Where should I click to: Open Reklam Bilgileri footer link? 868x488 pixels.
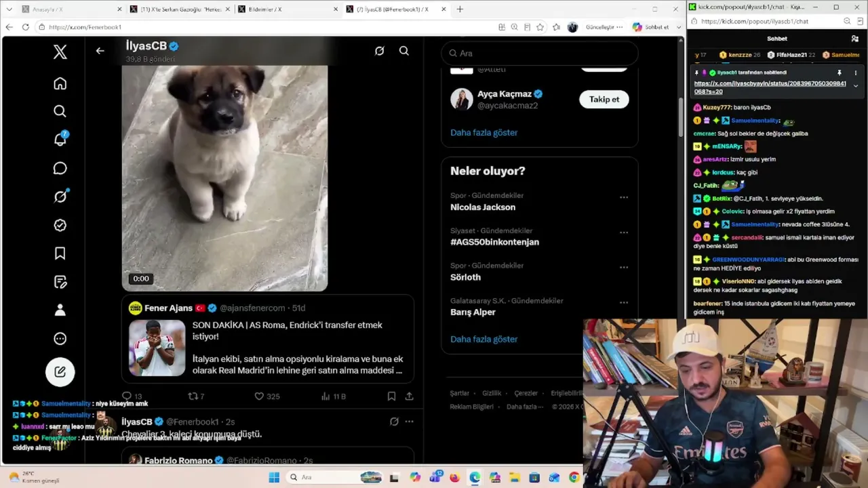(x=472, y=407)
